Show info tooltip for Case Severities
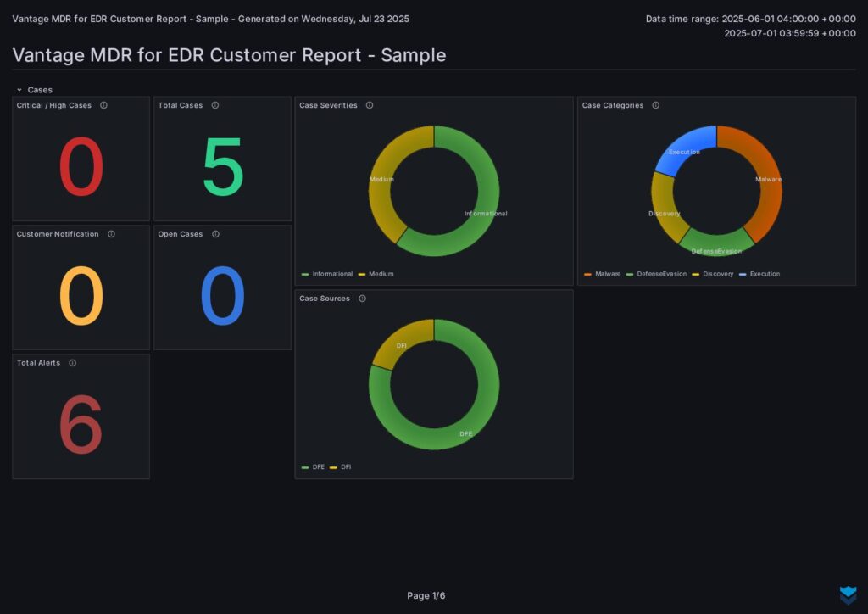Screen dimensions: 868x614 (370, 105)
